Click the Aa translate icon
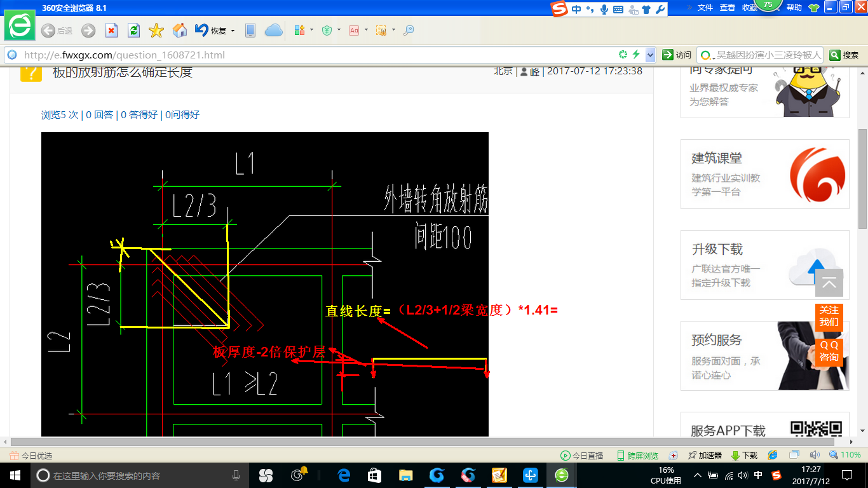Viewport: 868px width, 488px height. 354,30
